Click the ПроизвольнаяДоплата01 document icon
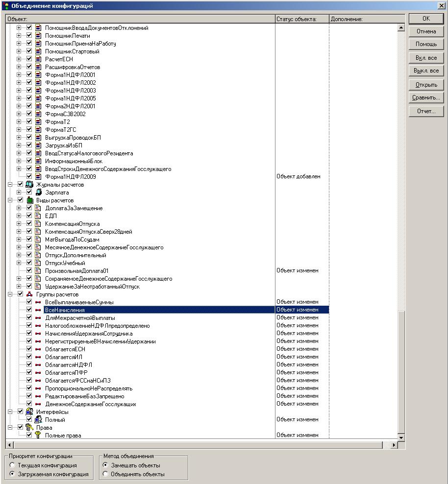The width and height of the screenshot is (448, 484). pyautogui.click(x=38, y=271)
